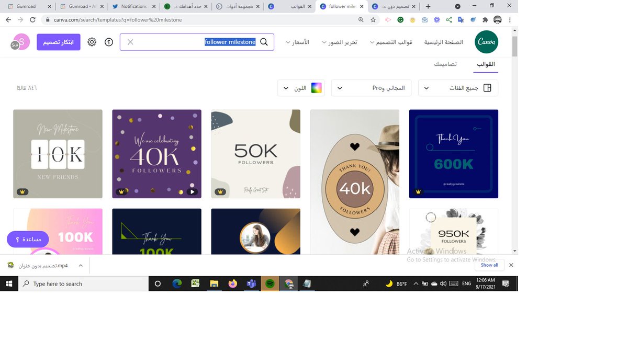Click the 86°F weather widget in taskbar

pyautogui.click(x=397, y=283)
